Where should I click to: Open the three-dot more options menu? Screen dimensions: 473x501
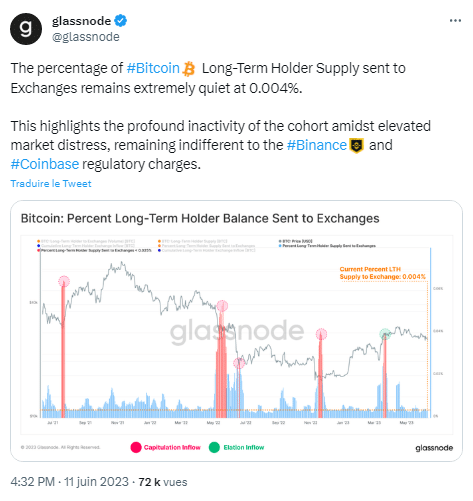pos(455,21)
